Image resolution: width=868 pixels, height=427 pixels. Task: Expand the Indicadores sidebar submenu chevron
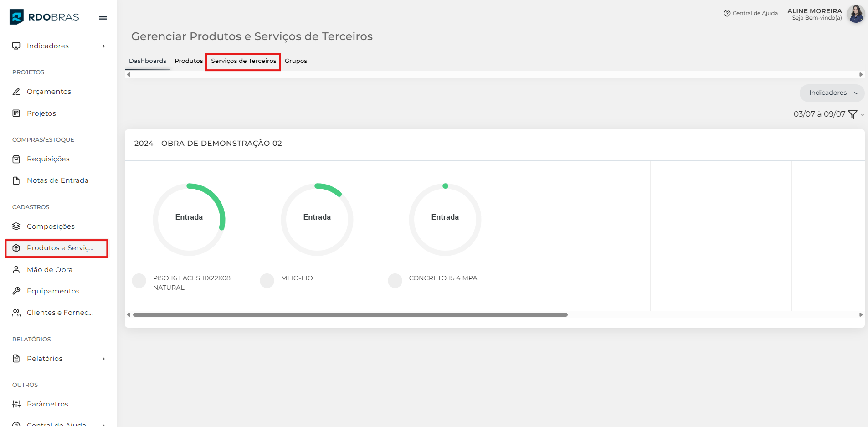click(103, 46)
